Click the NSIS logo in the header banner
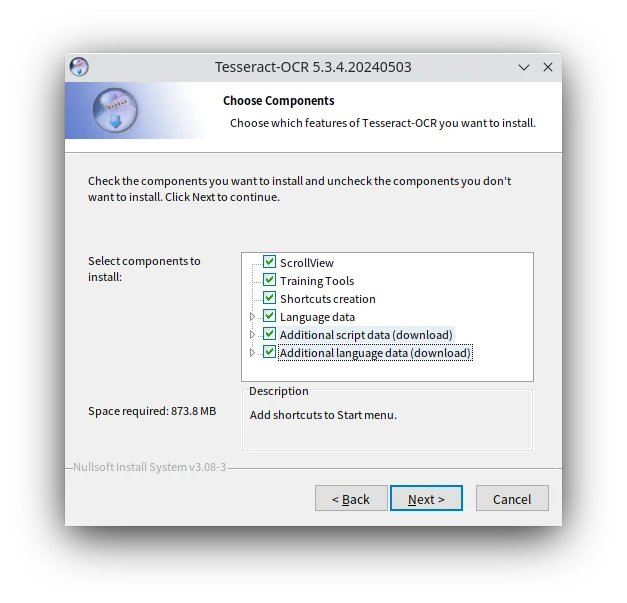This screenshot has width=627, height=603. (116, 111)
